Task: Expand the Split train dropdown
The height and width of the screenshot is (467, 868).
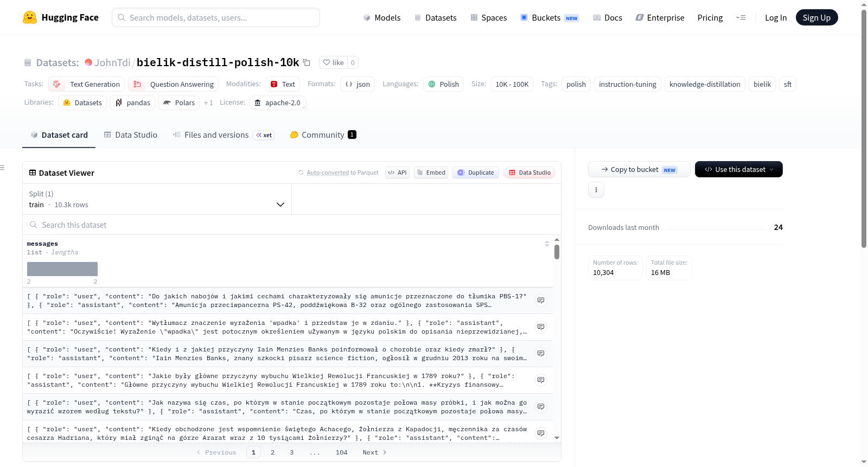Action: [x=157, y=199]
